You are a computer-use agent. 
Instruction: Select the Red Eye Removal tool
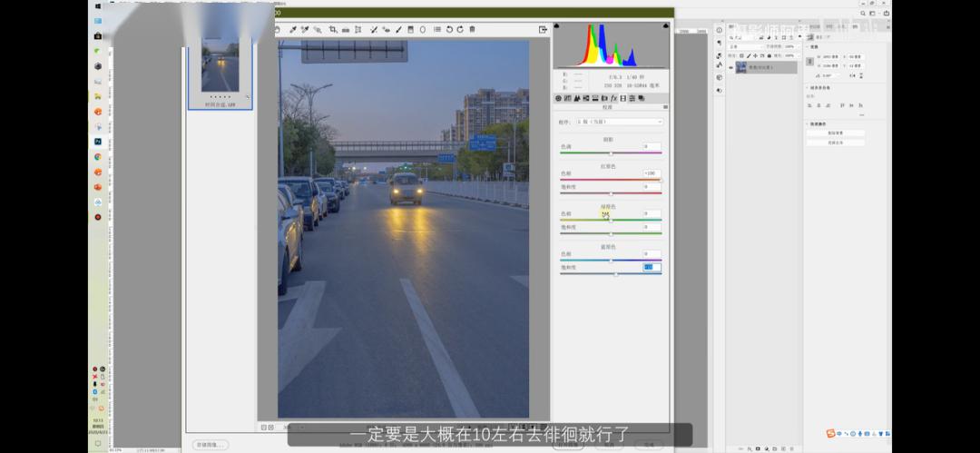pyautogui.click(x=387, y=29)
